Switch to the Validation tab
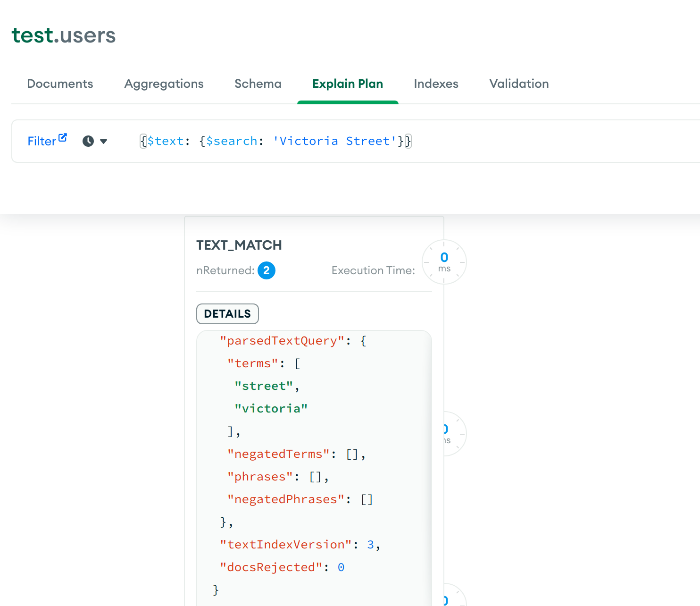The image size is (700, 606). [519, 84]
